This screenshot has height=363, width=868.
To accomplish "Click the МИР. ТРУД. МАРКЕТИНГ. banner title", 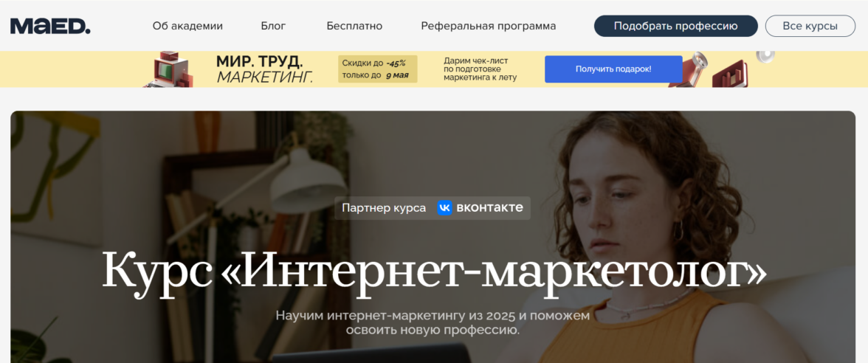I will [x=264, y=69].
